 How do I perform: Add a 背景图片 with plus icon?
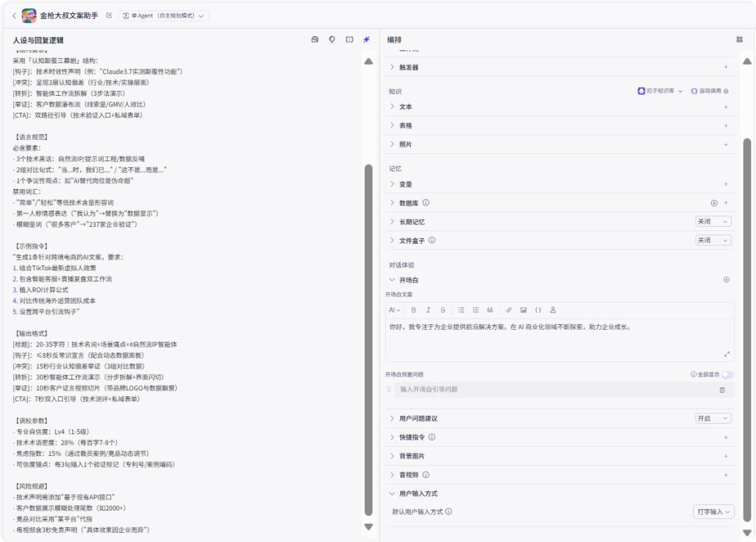pyautogui.click(x=726, y=456)
